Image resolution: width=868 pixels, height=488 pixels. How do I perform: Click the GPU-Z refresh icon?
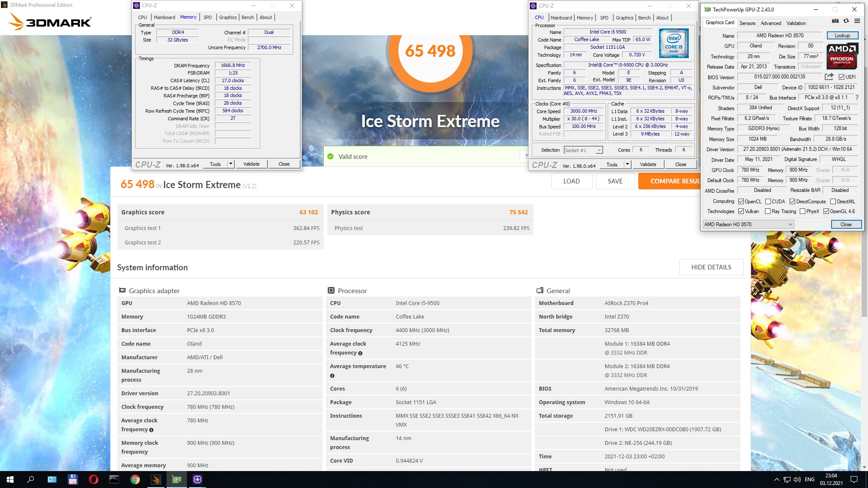[x=846, y=21]
